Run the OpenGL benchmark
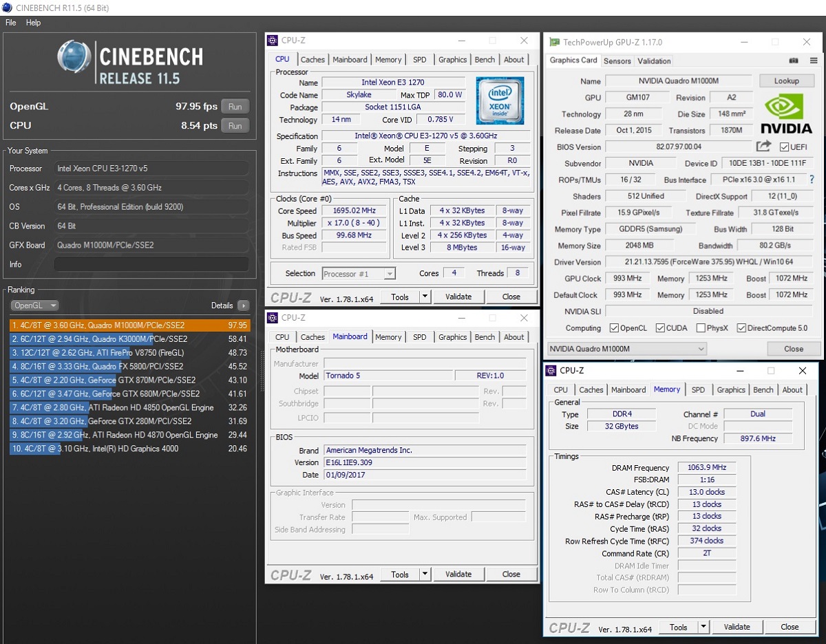The width and height of the screenshot is (826, 644). (x=235, y=107)
